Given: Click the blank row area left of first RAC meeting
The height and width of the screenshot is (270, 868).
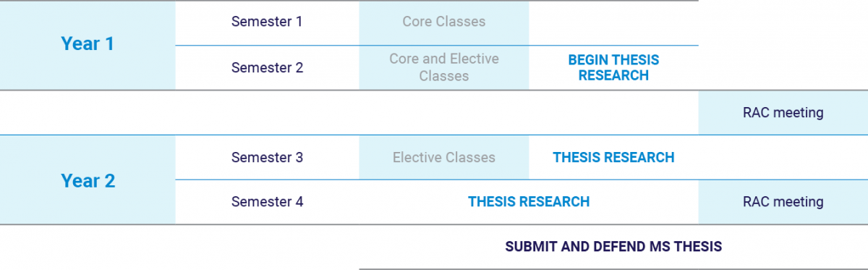Looking at the screenshot, I should (349, 112).
